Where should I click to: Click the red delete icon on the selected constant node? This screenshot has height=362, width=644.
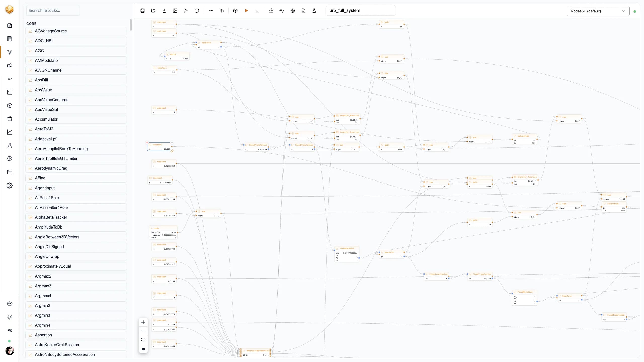point(147,143)
